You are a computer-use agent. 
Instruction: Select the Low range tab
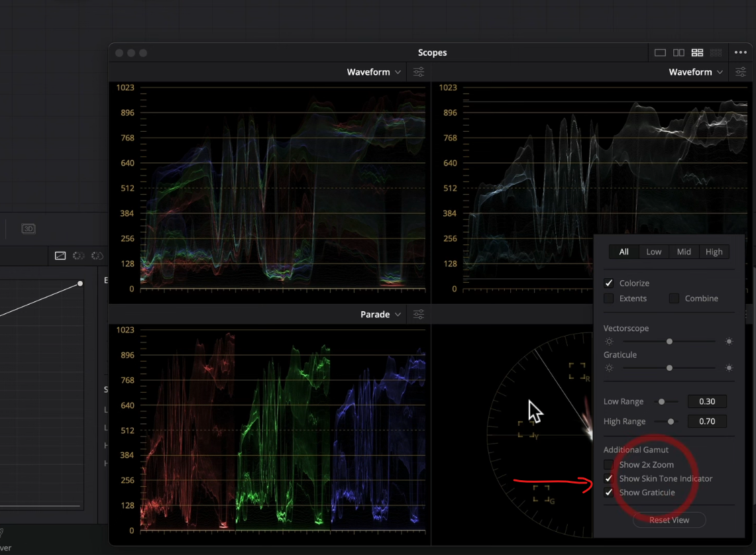[654, 252]
